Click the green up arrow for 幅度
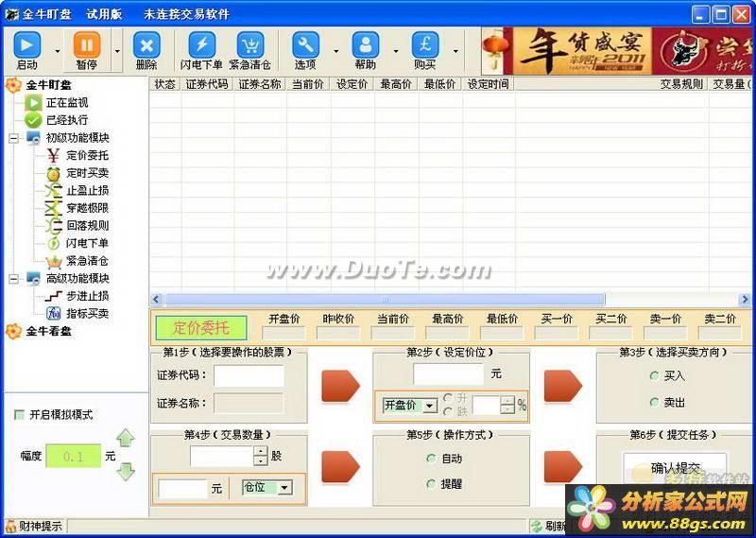756x538 pixels. (x=126, y=438)
